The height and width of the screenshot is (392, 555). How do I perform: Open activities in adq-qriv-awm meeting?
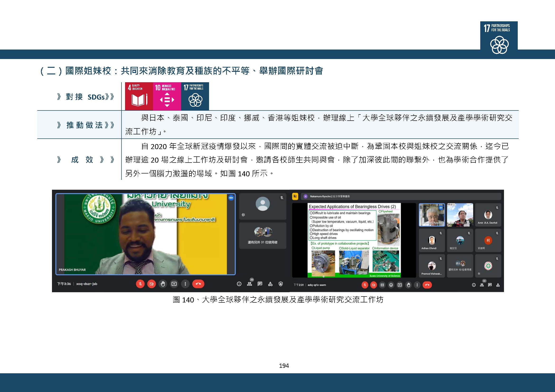pyautogui.click(x=498, y=285)
